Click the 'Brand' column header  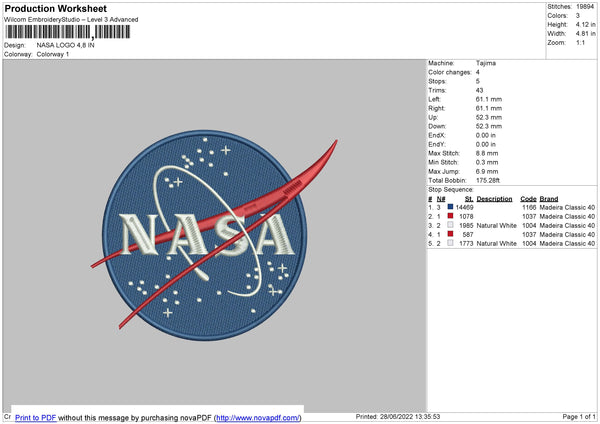(x=549, y=199)
